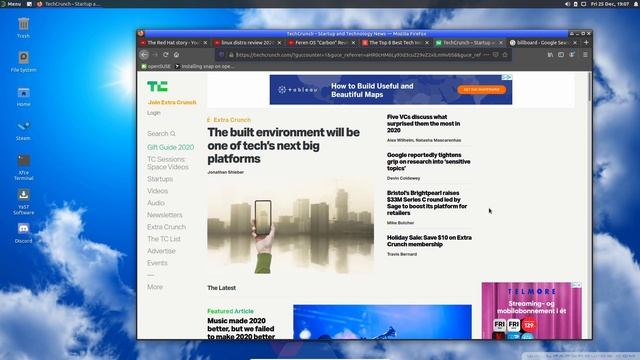
Task: Click the Login link
Action: point(154,113)
